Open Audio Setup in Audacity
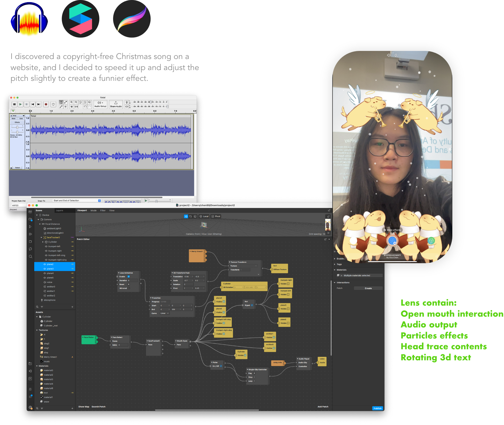The image size is (504, 425). 100,104
